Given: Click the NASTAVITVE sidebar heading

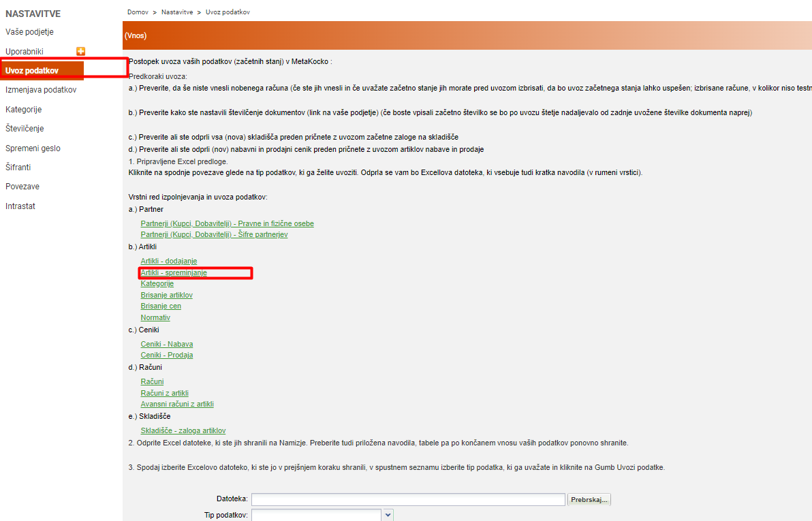Looking at the screenshot, I should click(x=33, y=14).
